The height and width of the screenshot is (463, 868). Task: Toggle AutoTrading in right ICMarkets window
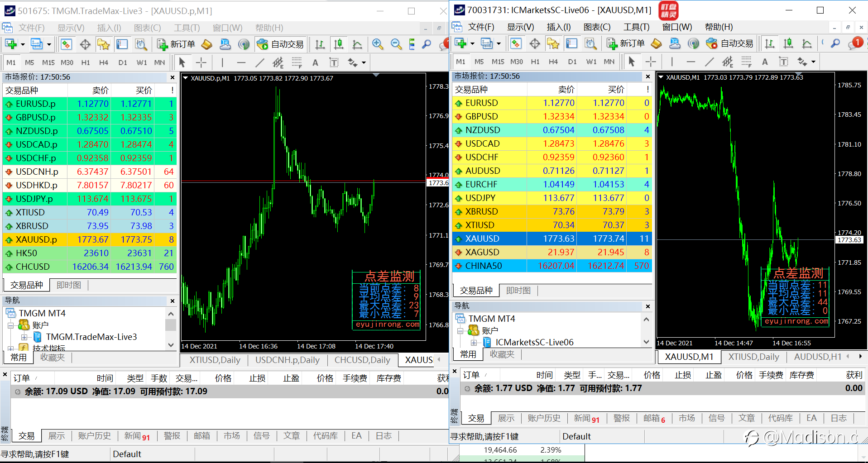pyautogui.click(x=729, y=43)
